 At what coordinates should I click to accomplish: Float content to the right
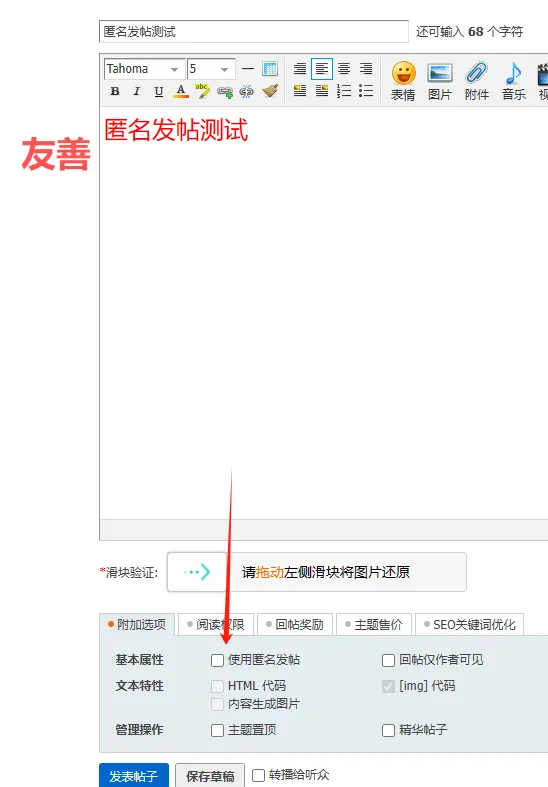(x=322, y=91)
